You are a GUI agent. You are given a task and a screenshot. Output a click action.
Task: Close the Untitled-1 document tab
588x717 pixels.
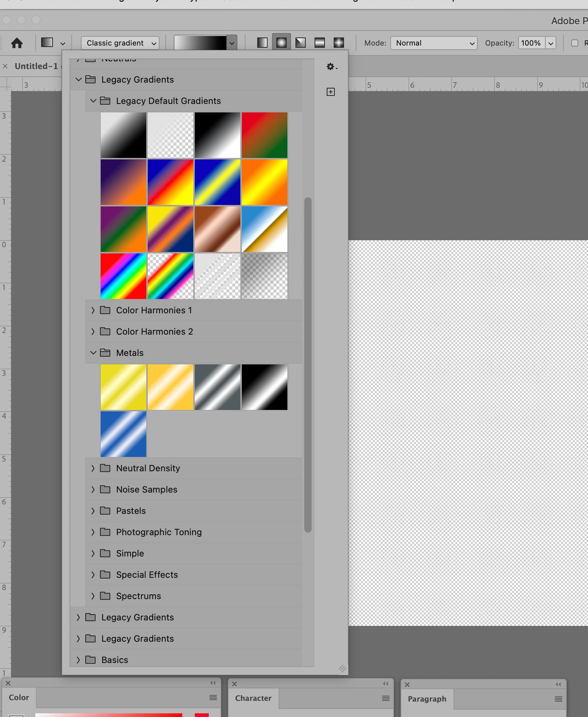[x=5, y=66]
